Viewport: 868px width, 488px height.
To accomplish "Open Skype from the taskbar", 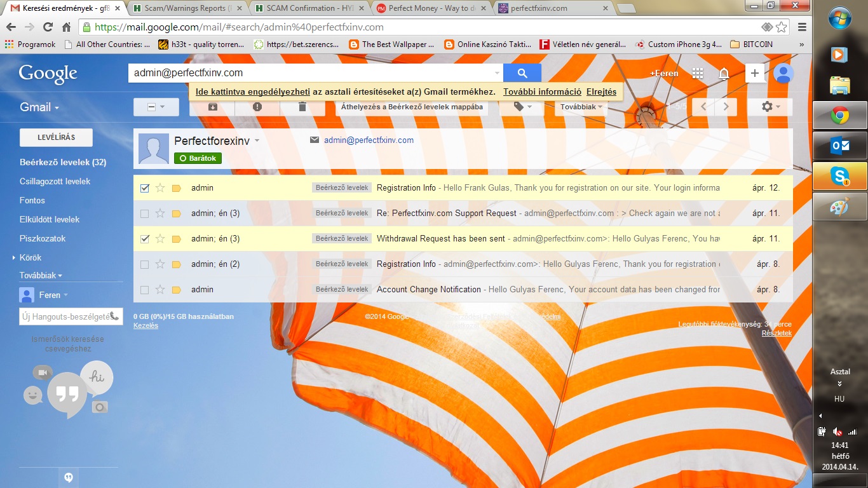I will coord(839,176).
